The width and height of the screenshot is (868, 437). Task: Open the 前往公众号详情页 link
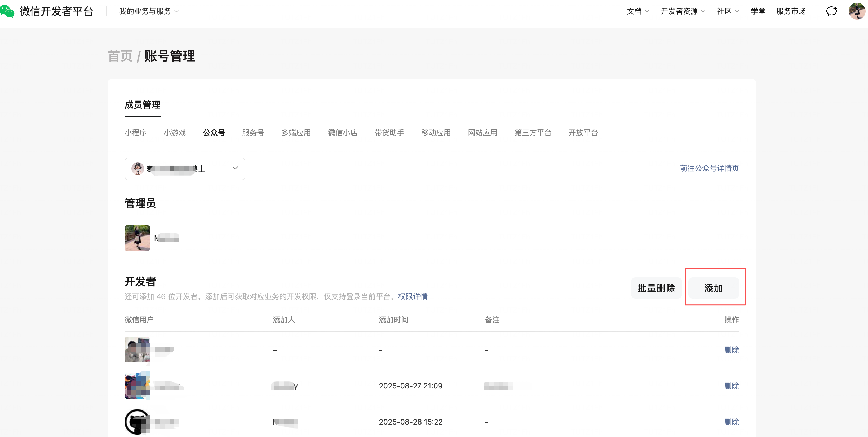(709, 168)
